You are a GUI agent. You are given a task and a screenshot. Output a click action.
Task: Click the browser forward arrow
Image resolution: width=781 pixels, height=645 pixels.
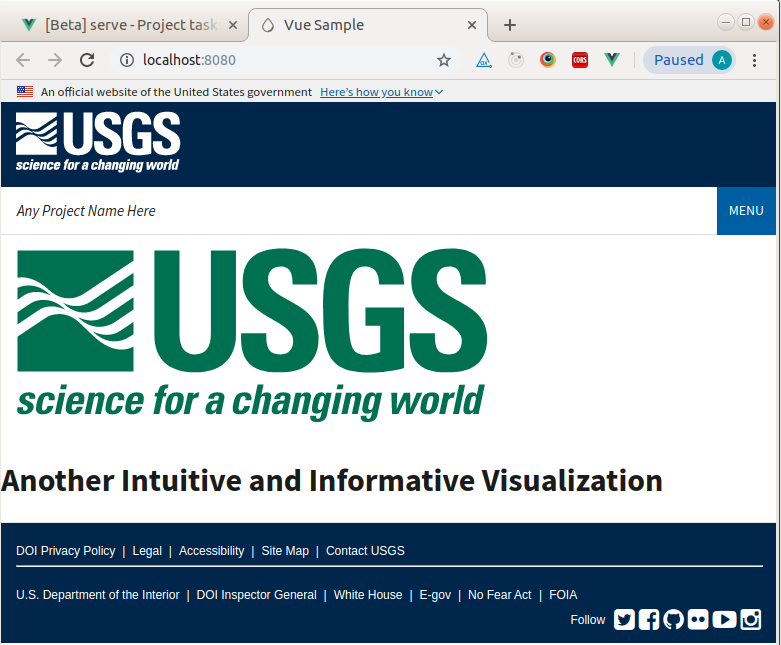point(55,60)
